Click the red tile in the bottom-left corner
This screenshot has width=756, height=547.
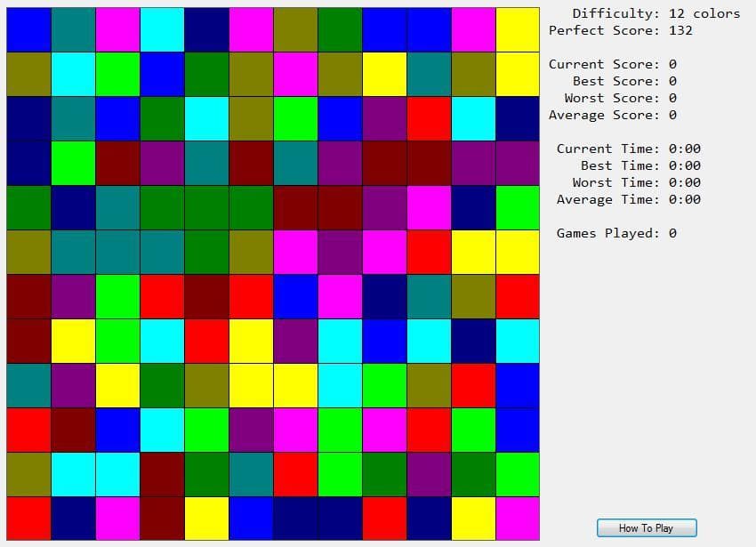pyautogui.click(x=29, y=519)
